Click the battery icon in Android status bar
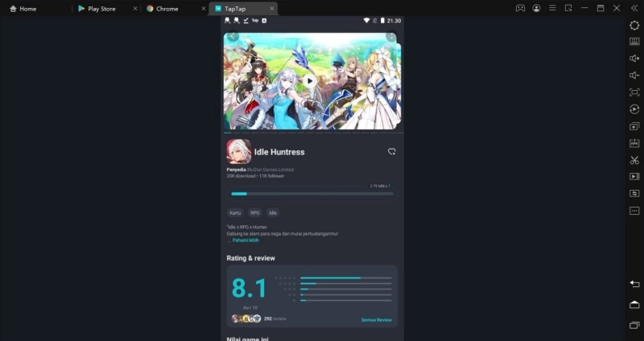 tap(382, 21)
